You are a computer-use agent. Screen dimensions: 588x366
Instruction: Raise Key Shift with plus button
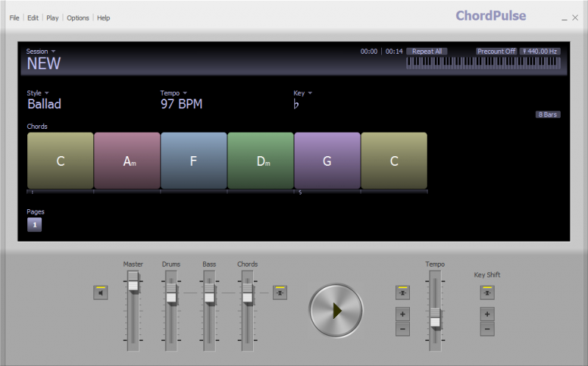point(487,314)
